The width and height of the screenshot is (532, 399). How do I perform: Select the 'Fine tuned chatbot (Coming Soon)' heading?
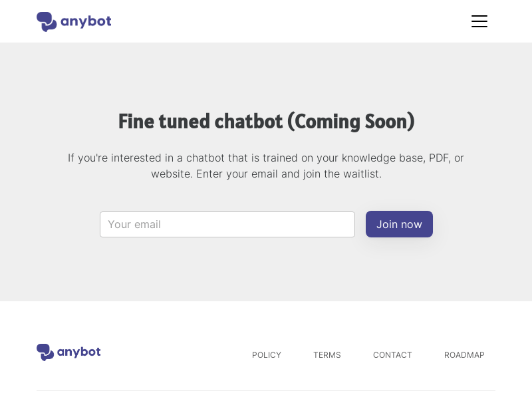pos(267,122)
